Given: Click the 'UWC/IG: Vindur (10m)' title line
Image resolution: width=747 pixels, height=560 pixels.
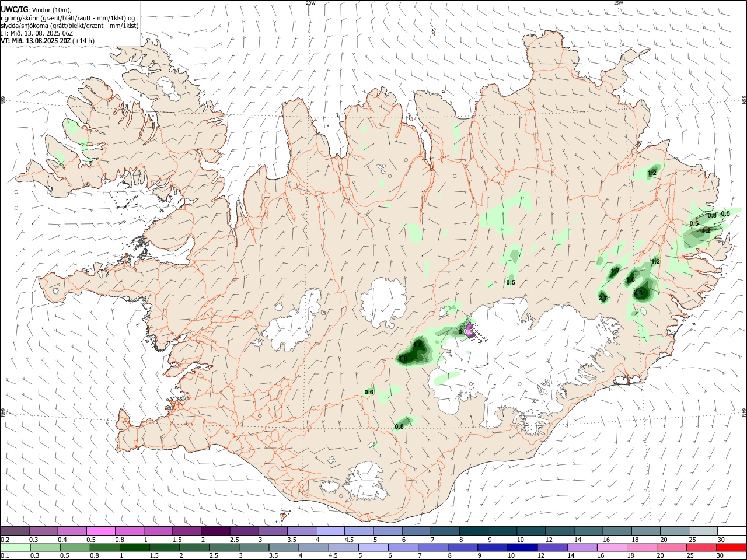Looking at the screenshot, I should click(36, 9).
